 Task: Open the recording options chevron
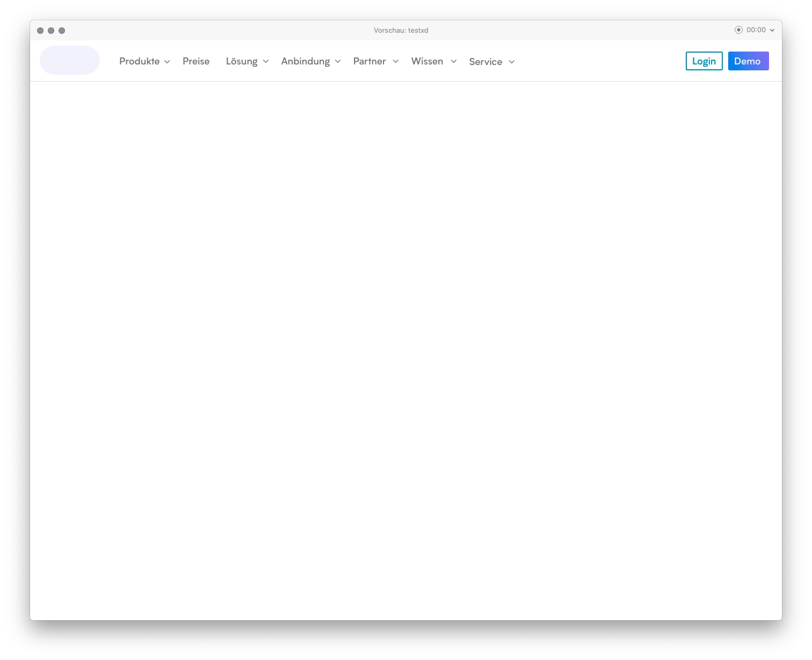(772, 30)
